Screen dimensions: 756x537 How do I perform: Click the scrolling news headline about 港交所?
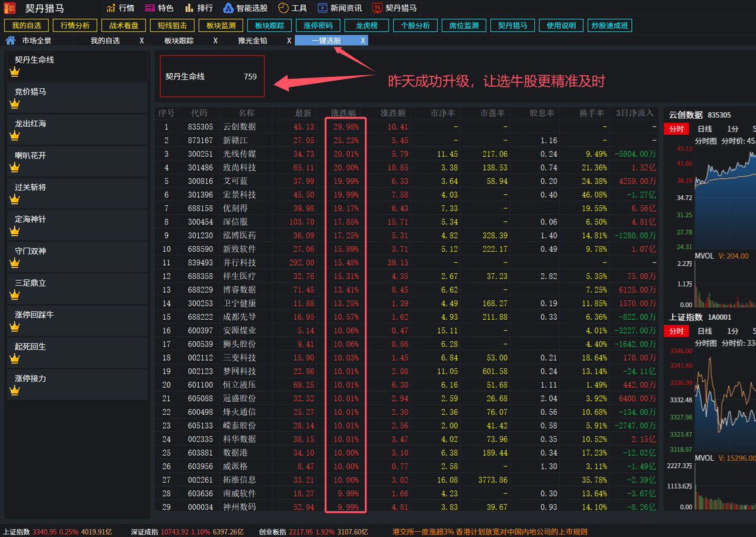490,532
